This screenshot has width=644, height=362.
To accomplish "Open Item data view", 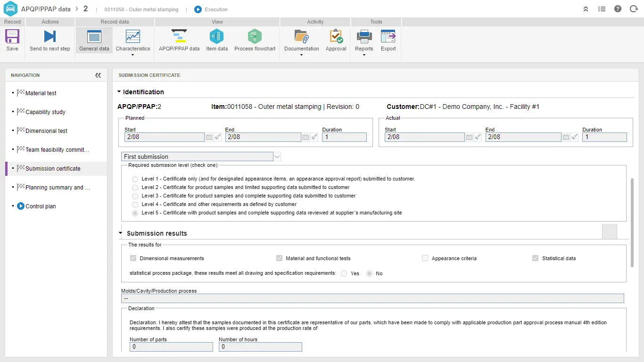I will [x=216, y=37].
